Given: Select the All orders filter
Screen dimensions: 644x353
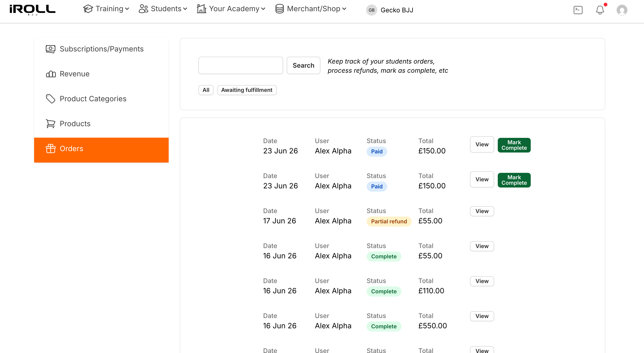Looking at the screenshot, I should pos(206,90).
